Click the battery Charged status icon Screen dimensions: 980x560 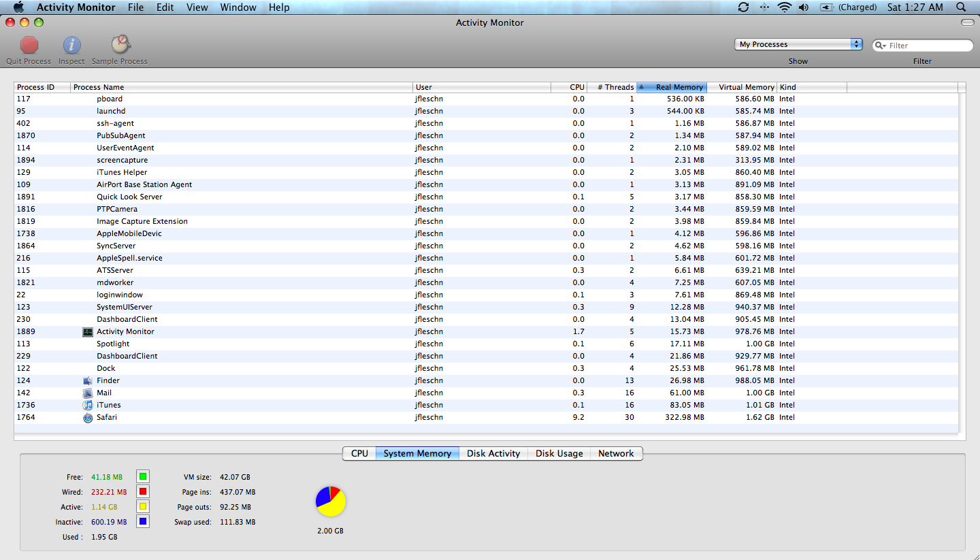[828, 7]
